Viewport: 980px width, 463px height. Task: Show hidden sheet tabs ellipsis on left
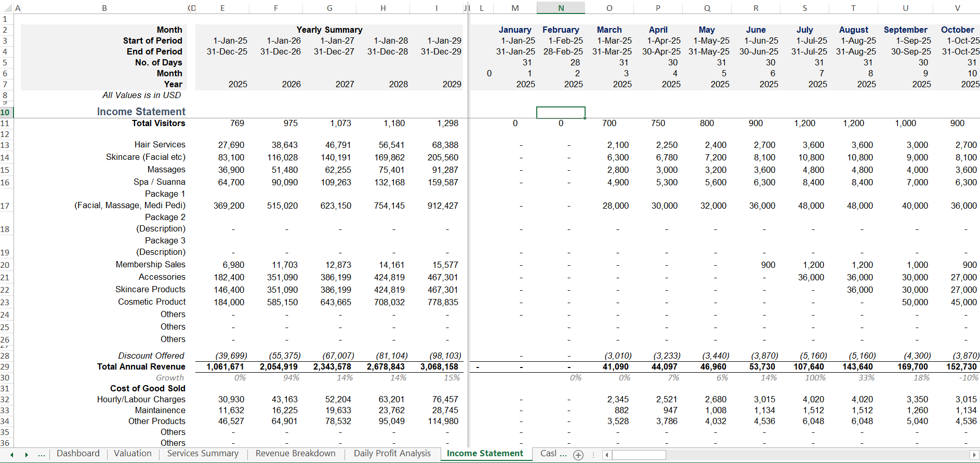point(42,455)
